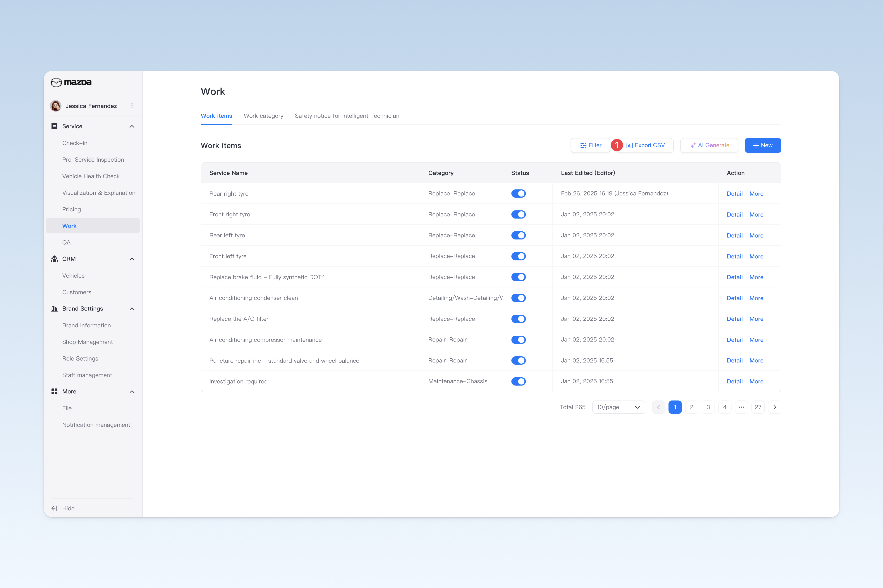
Task: Toggle status for Front right tyre
Action: tap(518, 214)
